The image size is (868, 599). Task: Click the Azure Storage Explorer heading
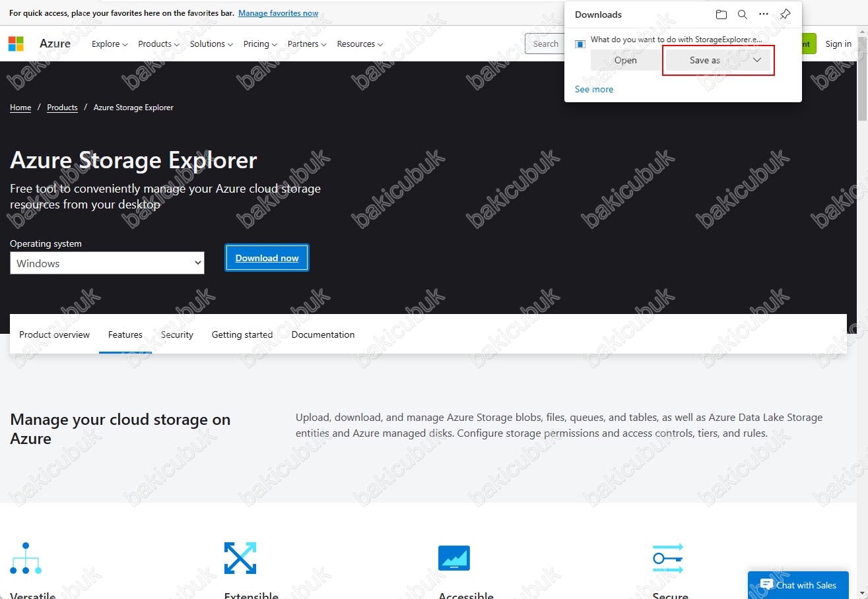[133, 160]
